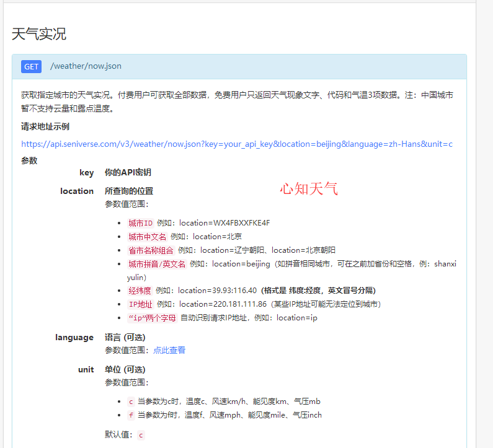Click the 省市名称组合 code tag
Viewport: 493px width, 448px height.
151,250
